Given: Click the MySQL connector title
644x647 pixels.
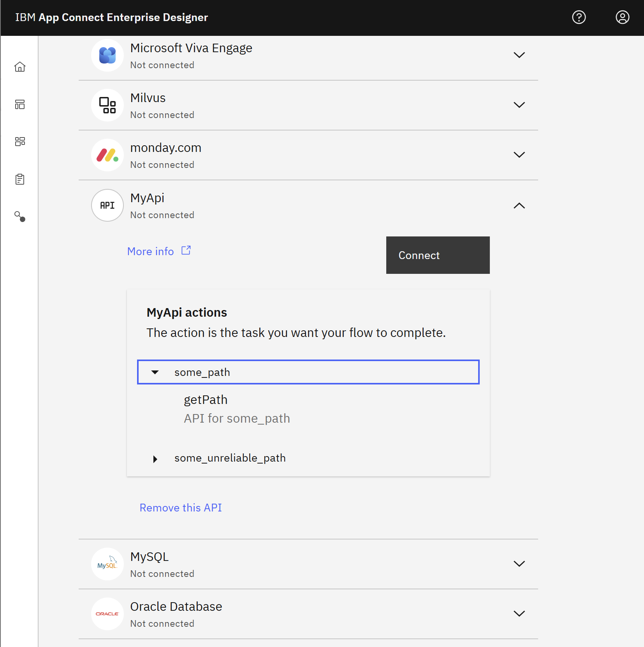Looking at the screenshot, I should [x=150, y=557].
